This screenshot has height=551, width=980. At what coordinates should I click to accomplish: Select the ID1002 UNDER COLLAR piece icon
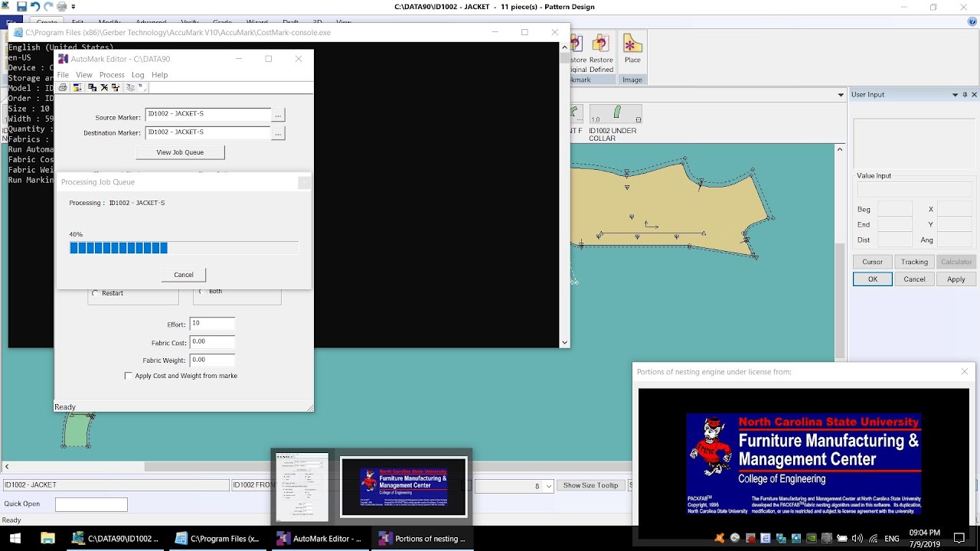click(616, 114)
